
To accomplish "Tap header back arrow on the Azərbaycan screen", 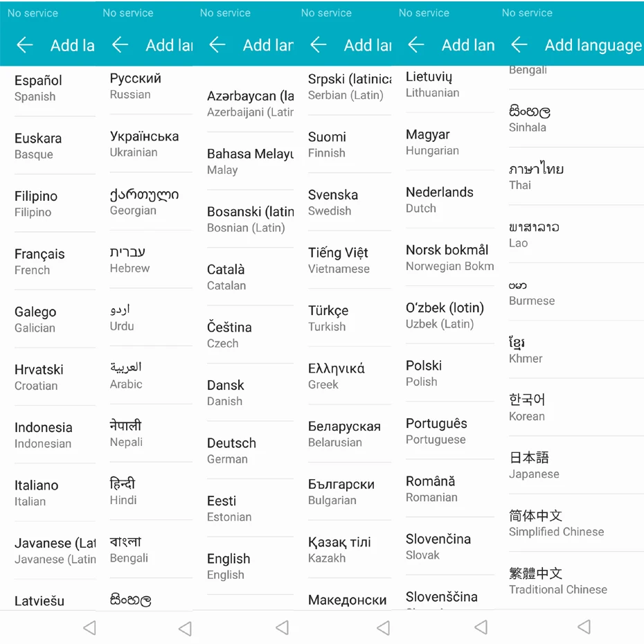I will [217, 45].
